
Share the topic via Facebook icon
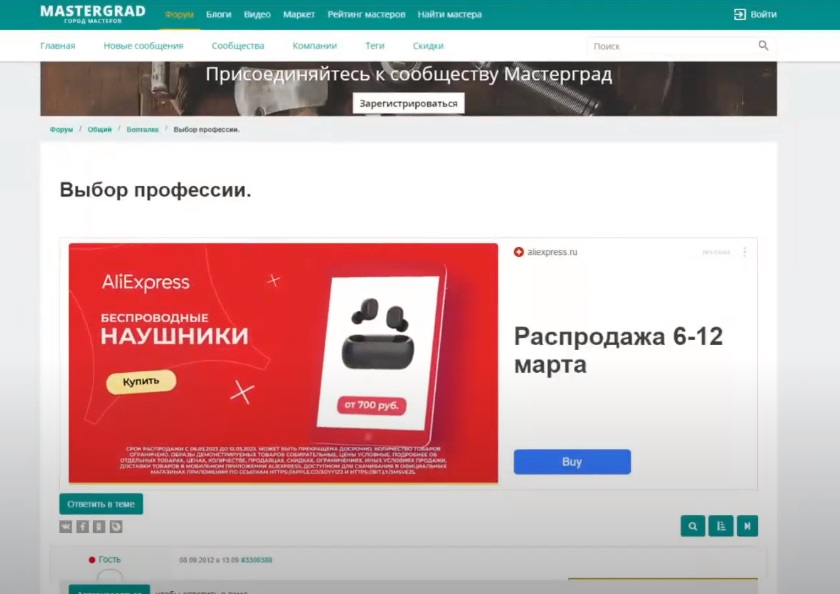click(x=82, y=527)
